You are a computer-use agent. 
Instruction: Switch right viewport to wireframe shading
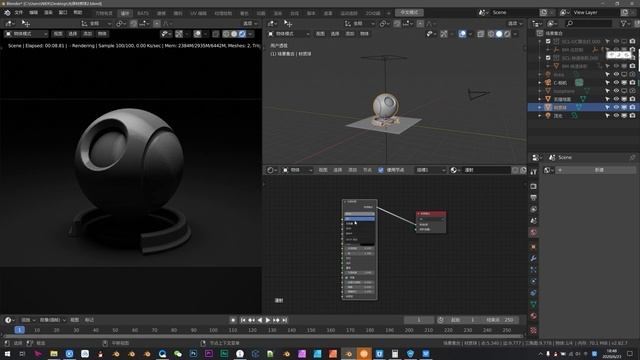[491, 34]
